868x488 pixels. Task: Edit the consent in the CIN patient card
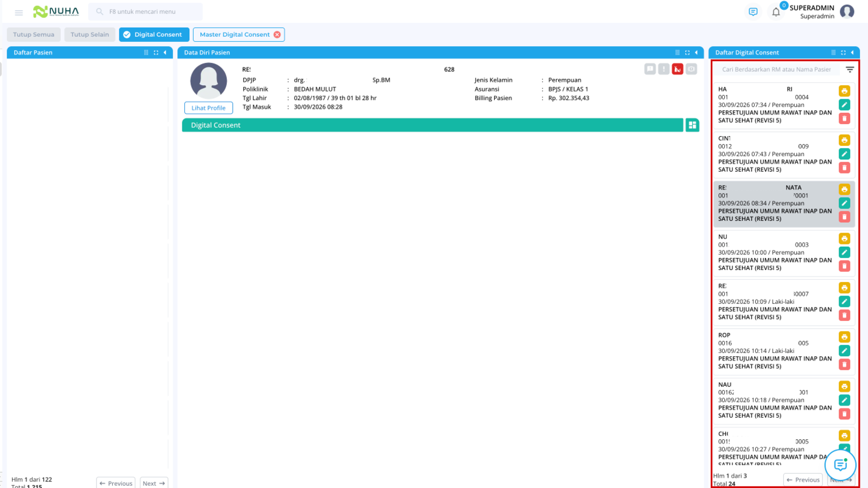tap(844, 154)
